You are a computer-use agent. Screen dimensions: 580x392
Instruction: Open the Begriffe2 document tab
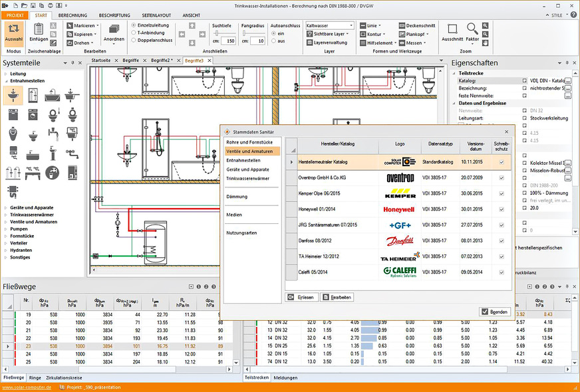click(x=161, y=60)
